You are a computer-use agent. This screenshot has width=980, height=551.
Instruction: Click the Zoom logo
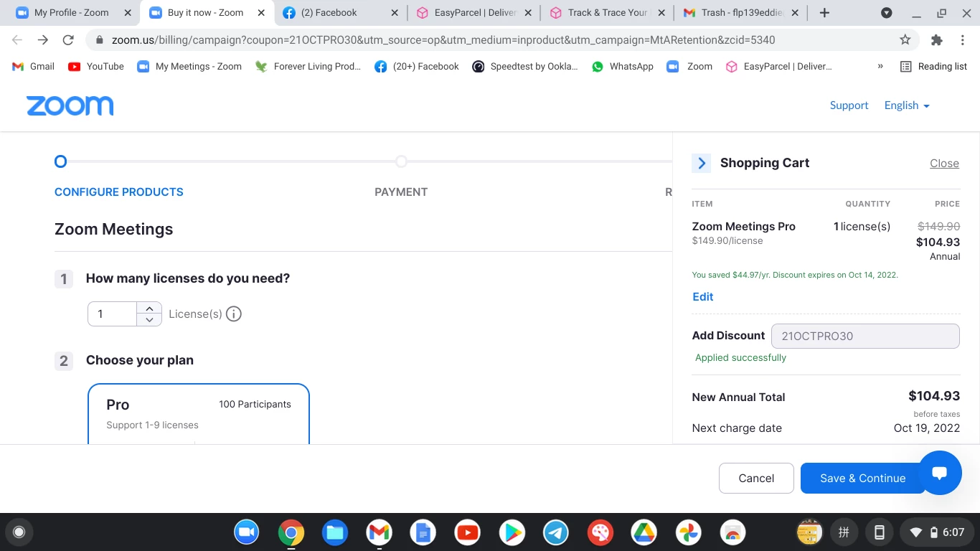click(x=70, y=105)
